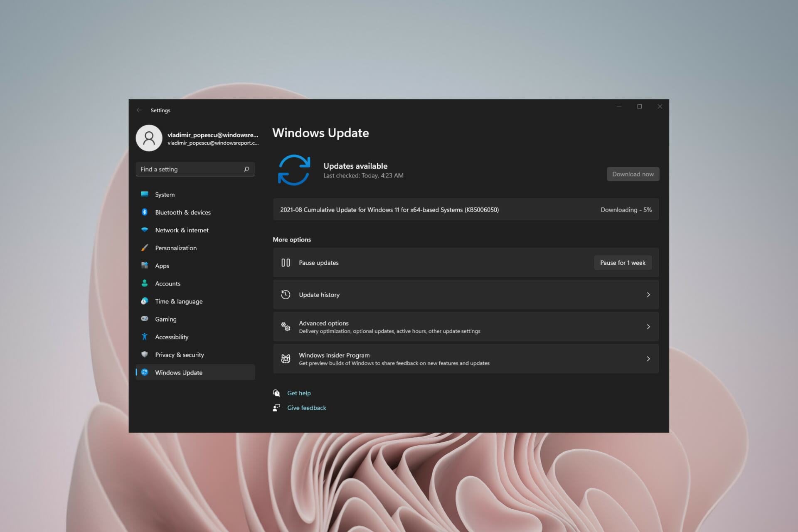The width and height of the screenshot is (798, 532).
Task: Click the update history clock icon
Action: pos(286,295)
